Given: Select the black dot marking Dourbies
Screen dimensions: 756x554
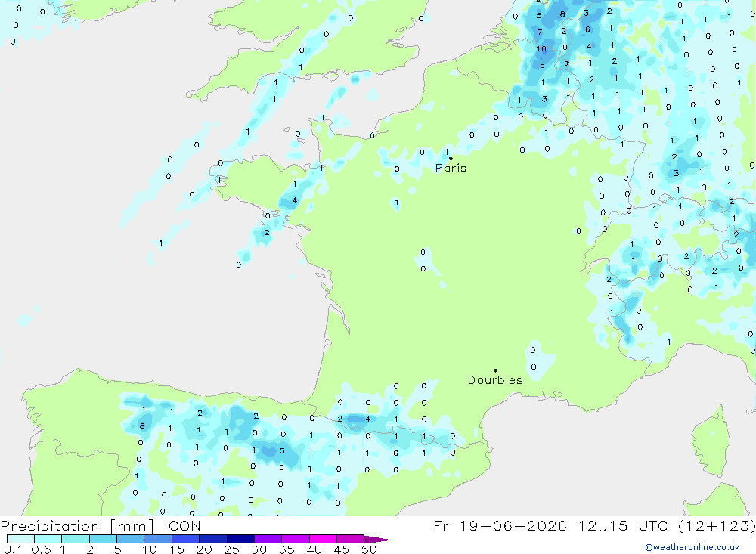Looking at the screenshot, I should 495,370.
